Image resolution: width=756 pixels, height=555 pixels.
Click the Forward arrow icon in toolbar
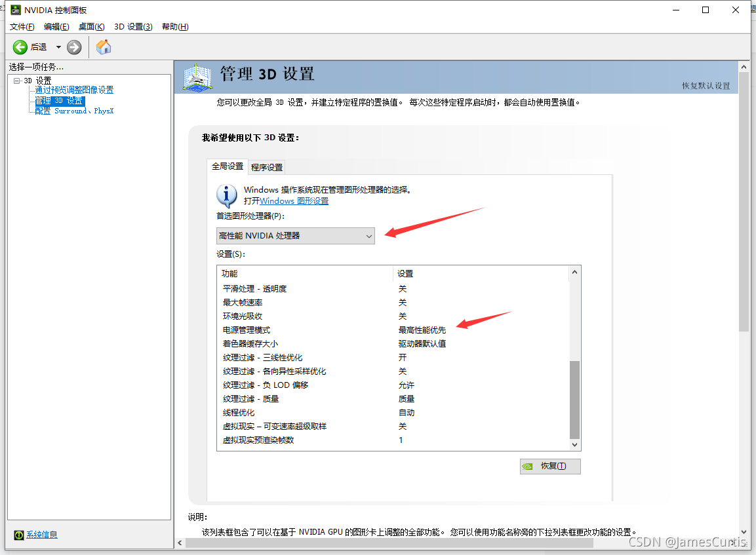click(x=74, y=47)
